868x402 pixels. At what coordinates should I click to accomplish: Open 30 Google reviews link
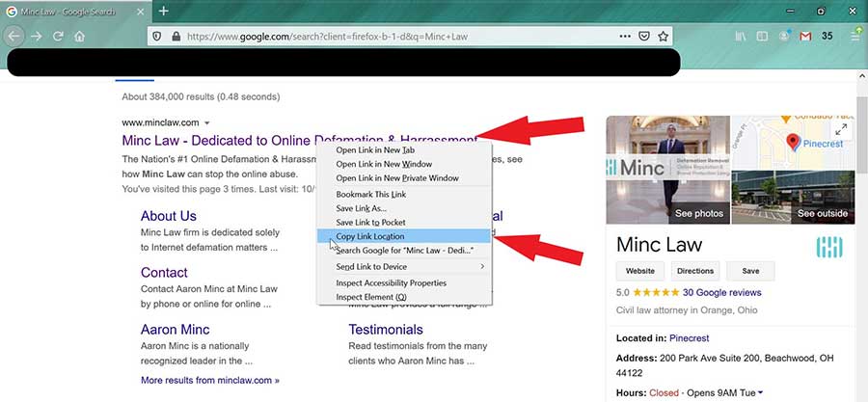[721, 292]
